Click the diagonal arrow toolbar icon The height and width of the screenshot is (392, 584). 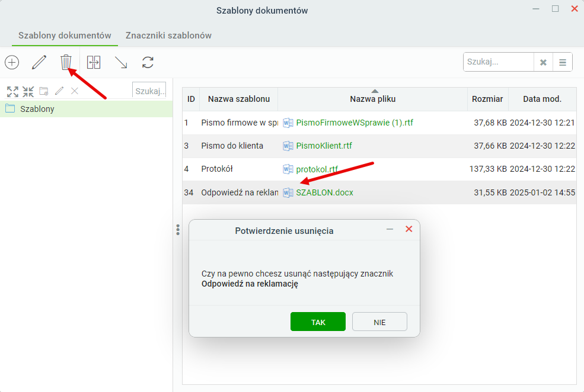(x=121, y=63)
